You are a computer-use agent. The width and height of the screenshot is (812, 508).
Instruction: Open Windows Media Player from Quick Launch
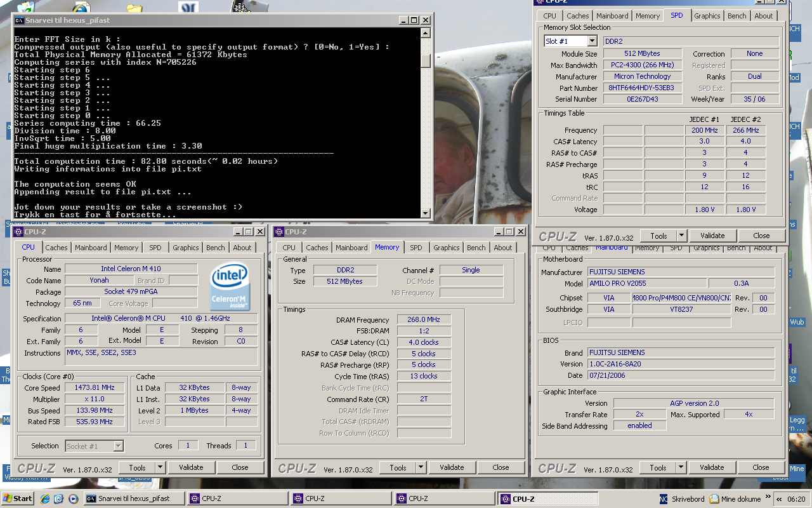[x=73, y=498]
